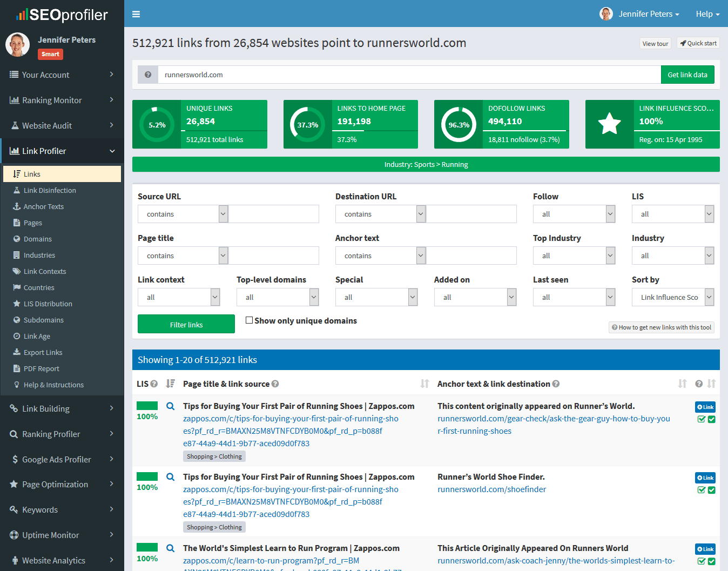728x571 pixels.
Task: Expand the Link Building menu
Action: pyautogui.click(x=45, y=408)
